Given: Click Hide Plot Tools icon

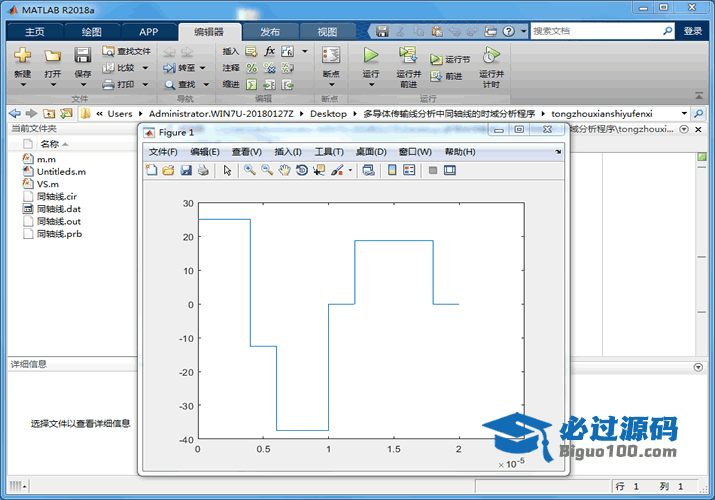Looking at the screenshot, I should (x=433, y=170).
